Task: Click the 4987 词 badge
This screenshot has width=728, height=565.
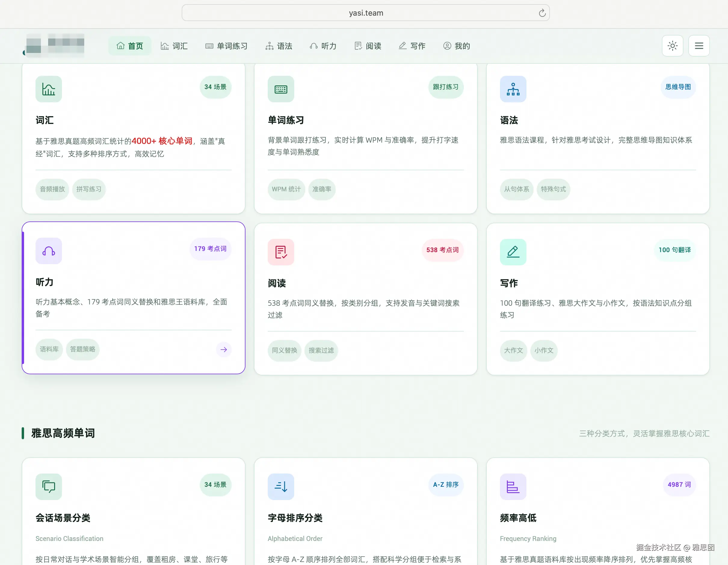Action: pos(679,485)
